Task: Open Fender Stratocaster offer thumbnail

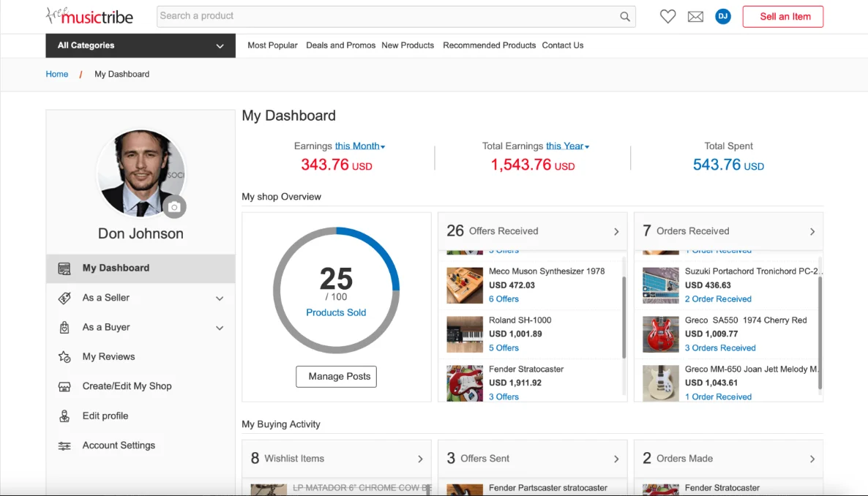Action: [465, 383]
